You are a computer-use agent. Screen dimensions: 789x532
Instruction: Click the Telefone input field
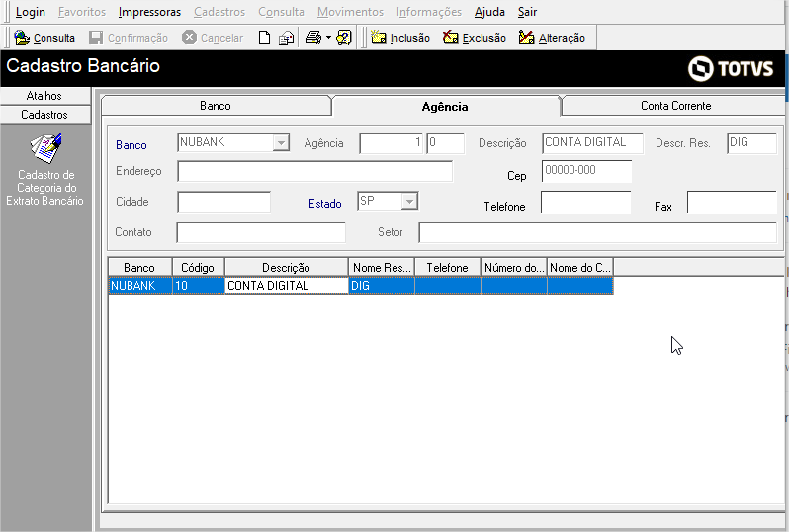(585, 202)
